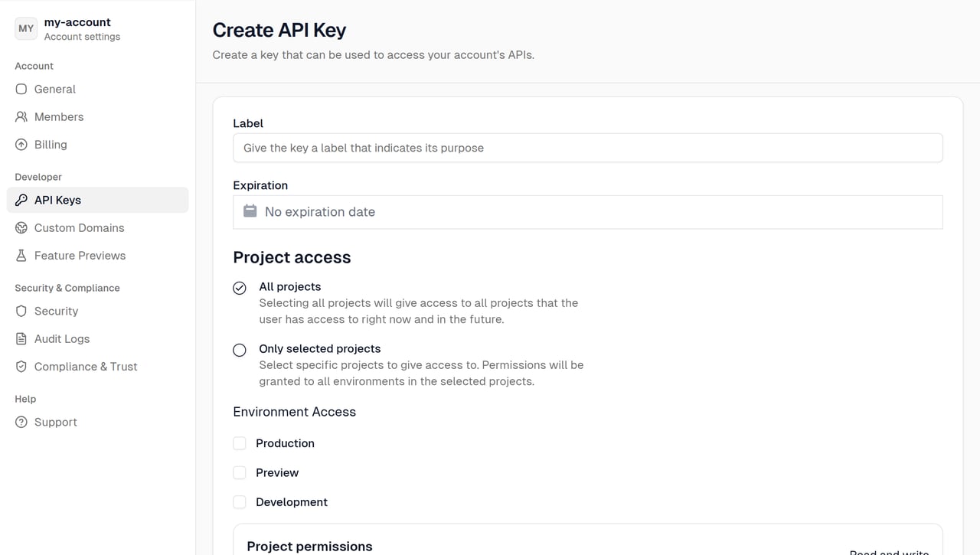
Task: Open the Expiration date picker field
Action: pyautogui.click(x=587, y=212)
